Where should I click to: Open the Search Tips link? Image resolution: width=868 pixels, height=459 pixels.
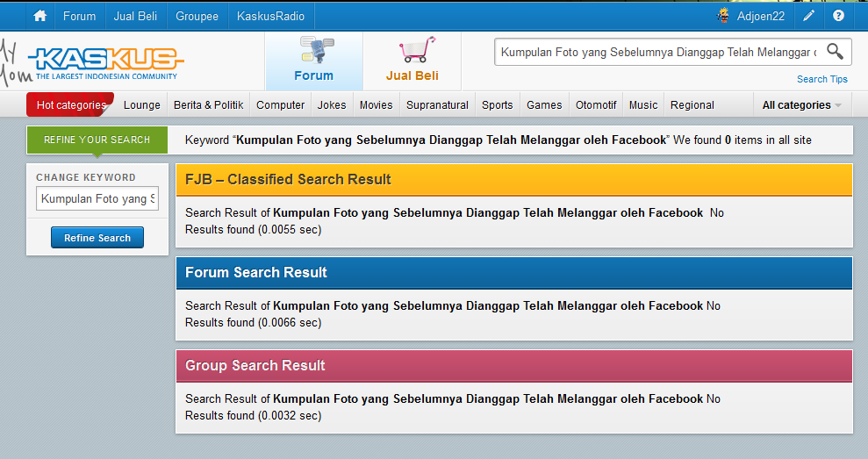tap(822, 79)
